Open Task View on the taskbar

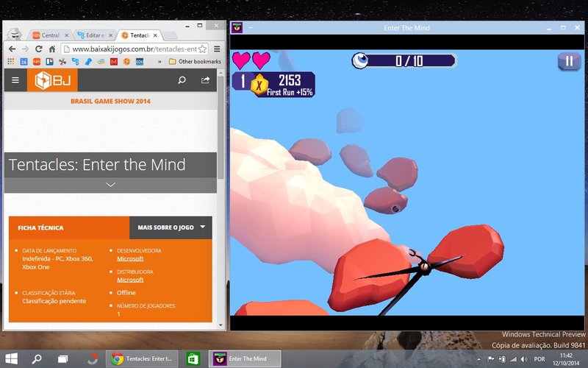[63, 359]
